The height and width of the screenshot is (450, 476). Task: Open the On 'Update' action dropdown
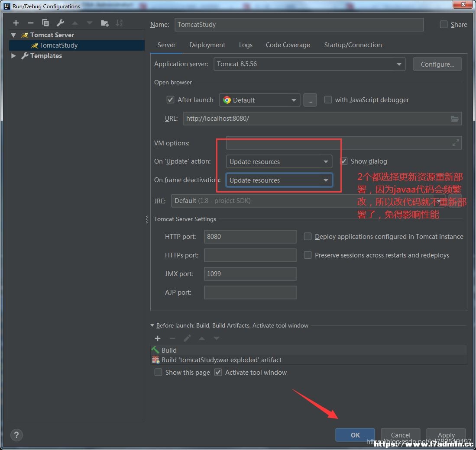tap(279, 161)
